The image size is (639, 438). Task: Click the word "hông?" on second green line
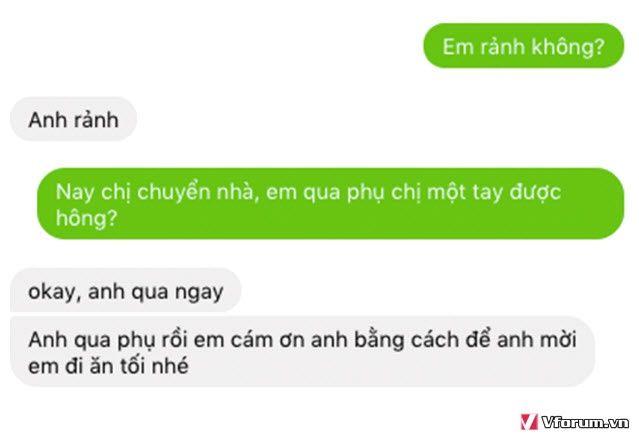pos(86,218)
